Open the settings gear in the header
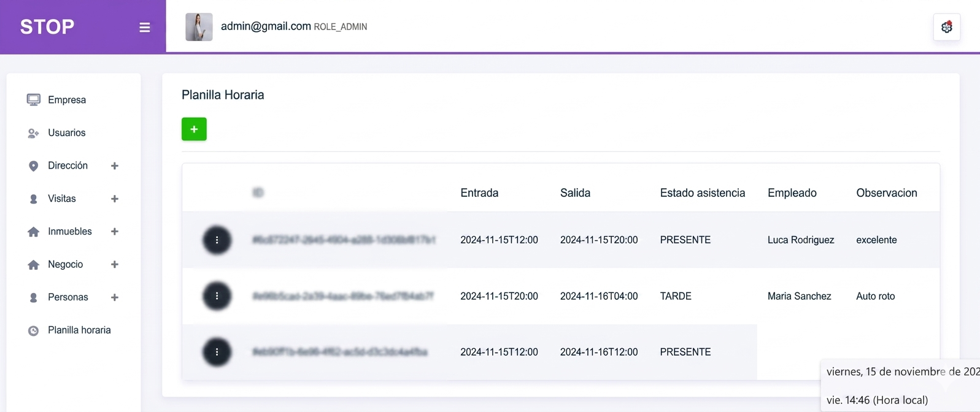 (x=946, y=27)
